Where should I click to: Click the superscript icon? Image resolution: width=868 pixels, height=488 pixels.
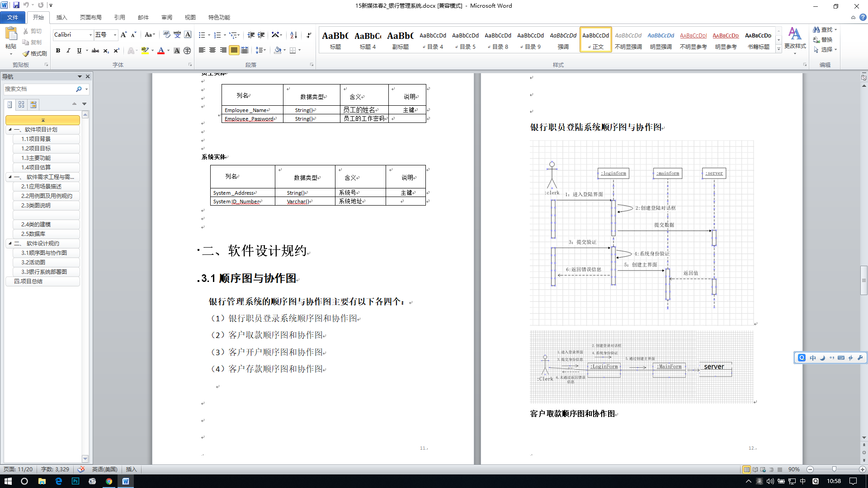pos(116,51)
